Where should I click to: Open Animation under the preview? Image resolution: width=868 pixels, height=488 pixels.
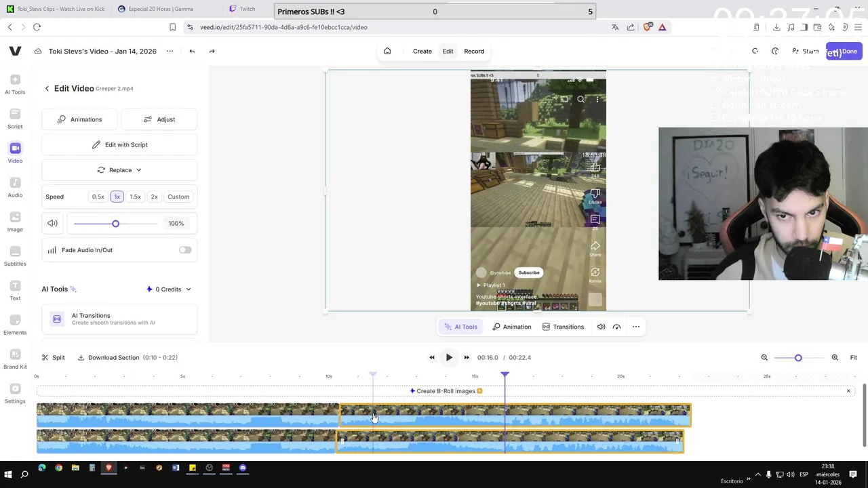point(512,327)
